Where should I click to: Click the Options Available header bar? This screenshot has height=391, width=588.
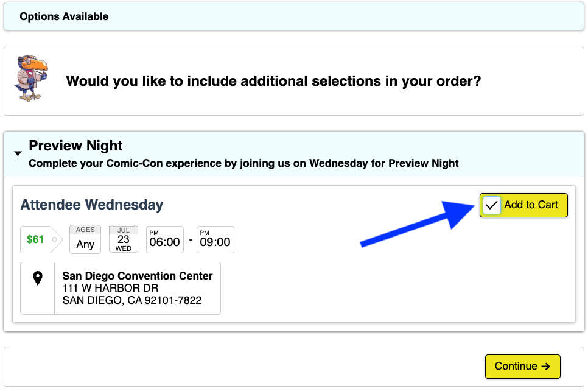293,16
